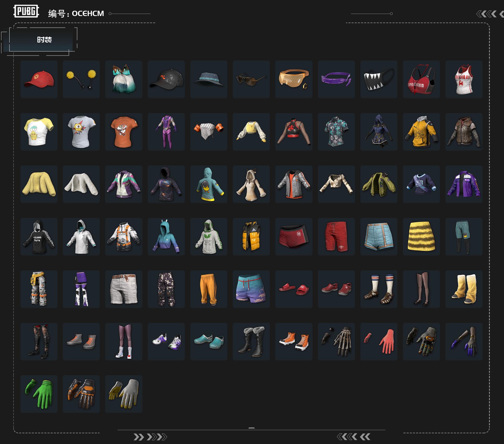Select the yellow striped bee skirt
The image size is (504, 444).
click(421, 237)
